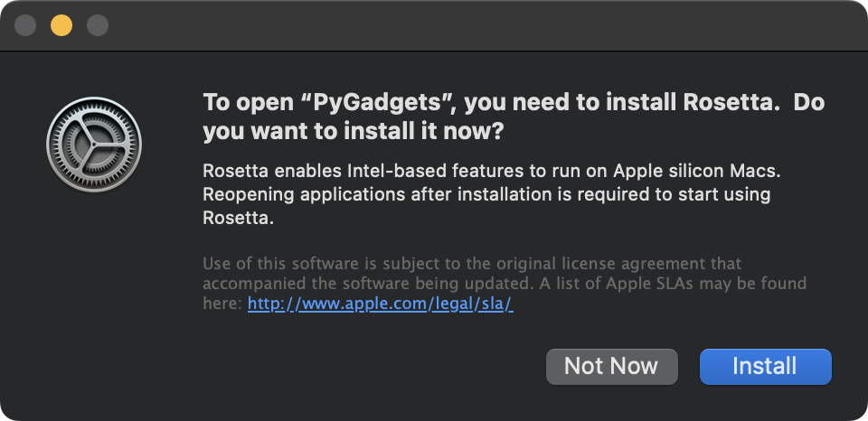Click the word "PyGadgets" in heading
The height and width of the screenshot is (421, 868).
[377, 103]
